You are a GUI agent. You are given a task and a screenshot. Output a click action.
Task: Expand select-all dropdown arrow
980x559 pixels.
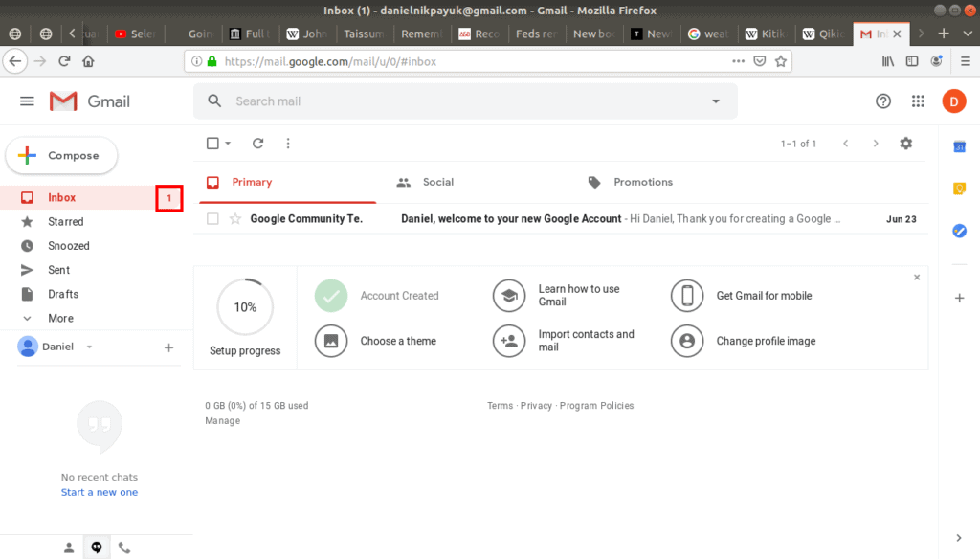pos(228,144)
